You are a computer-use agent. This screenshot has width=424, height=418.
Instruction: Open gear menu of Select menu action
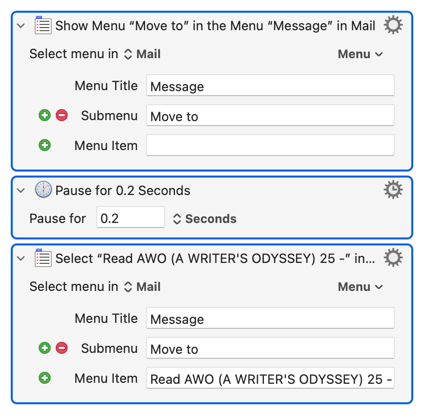click(x=393, y=258)
